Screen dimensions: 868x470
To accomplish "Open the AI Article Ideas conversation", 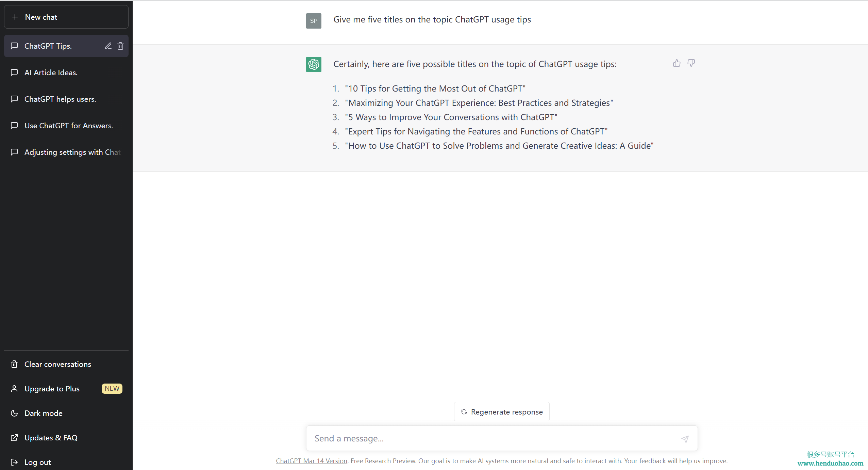I will click(66, 72).
